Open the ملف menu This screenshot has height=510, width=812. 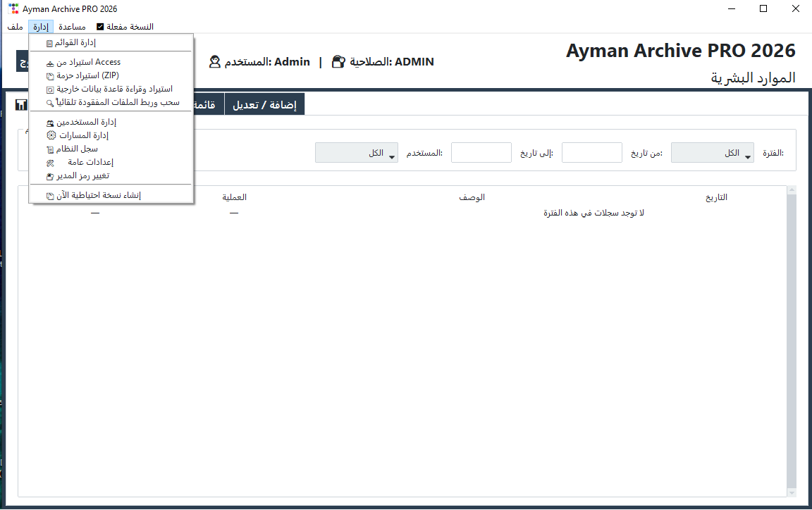tap(15, 26)
